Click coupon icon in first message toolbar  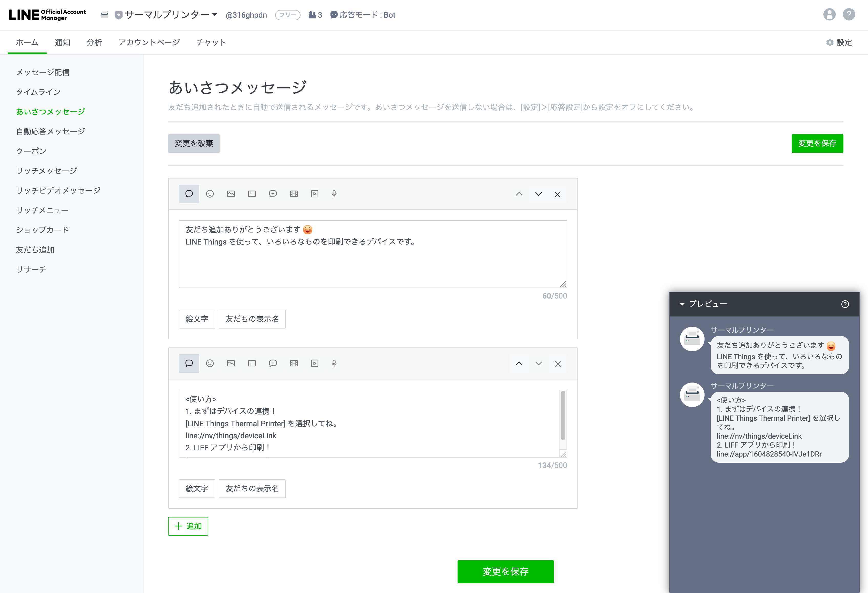(x=252, y=194)
